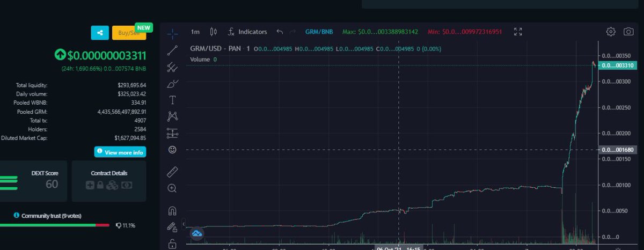This screenshot has width=644, height=250.
Task: Click the GRM/USD · PAN symbol legend
Action: (x=220, y=49)
